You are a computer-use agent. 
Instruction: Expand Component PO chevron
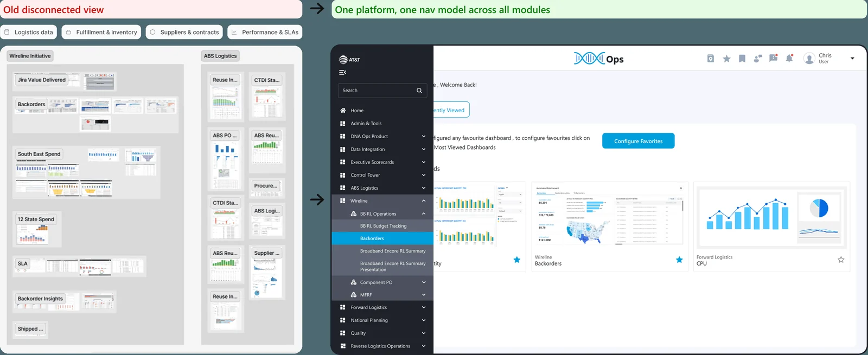click(424, 282)
